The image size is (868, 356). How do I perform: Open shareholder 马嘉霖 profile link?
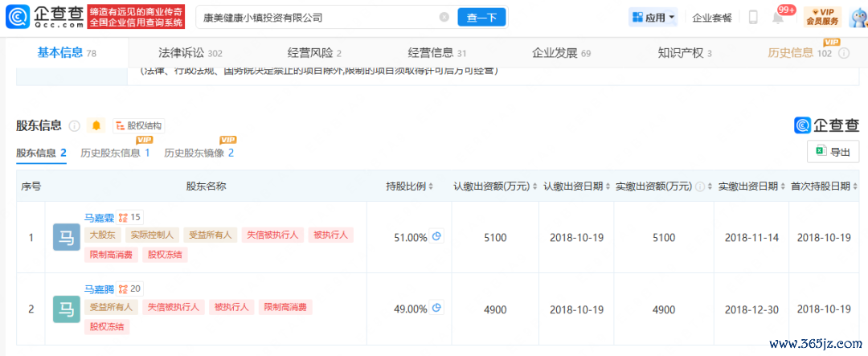point(99,217)
